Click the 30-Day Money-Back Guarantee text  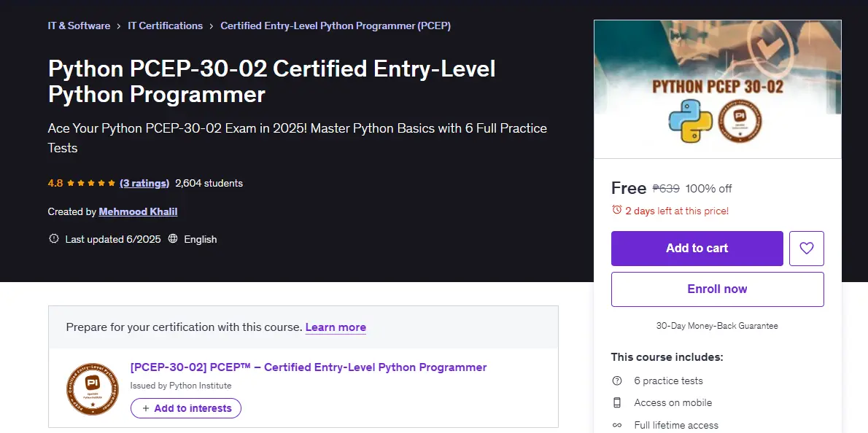point(718,326)
